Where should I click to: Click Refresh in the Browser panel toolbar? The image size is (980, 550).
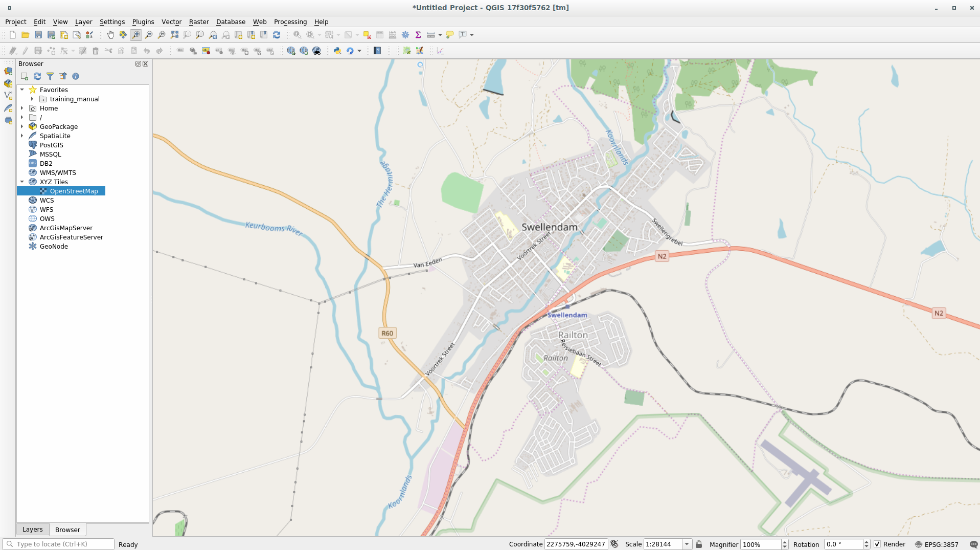pyautogui.click(x=37, y=76)
